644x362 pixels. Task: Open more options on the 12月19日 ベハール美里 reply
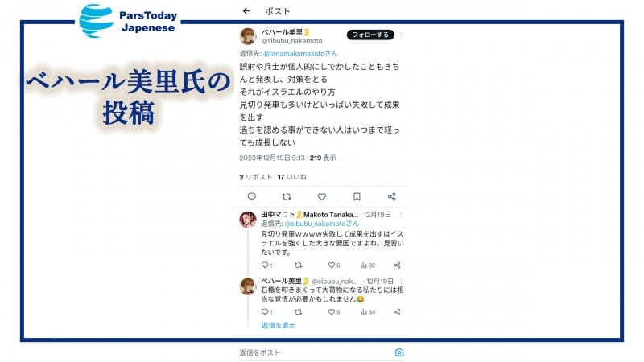point(401,281)
